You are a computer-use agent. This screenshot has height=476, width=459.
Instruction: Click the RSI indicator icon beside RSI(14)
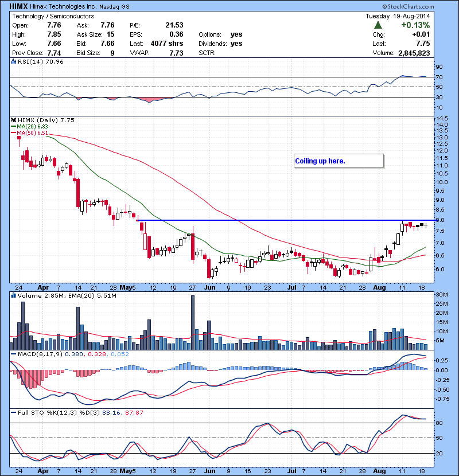(13, 61)
